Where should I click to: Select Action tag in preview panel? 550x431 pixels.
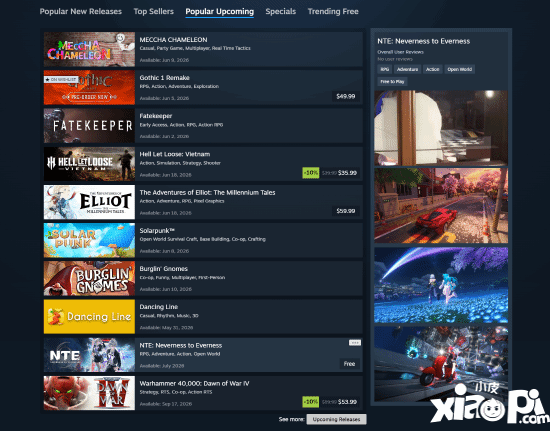432,69
